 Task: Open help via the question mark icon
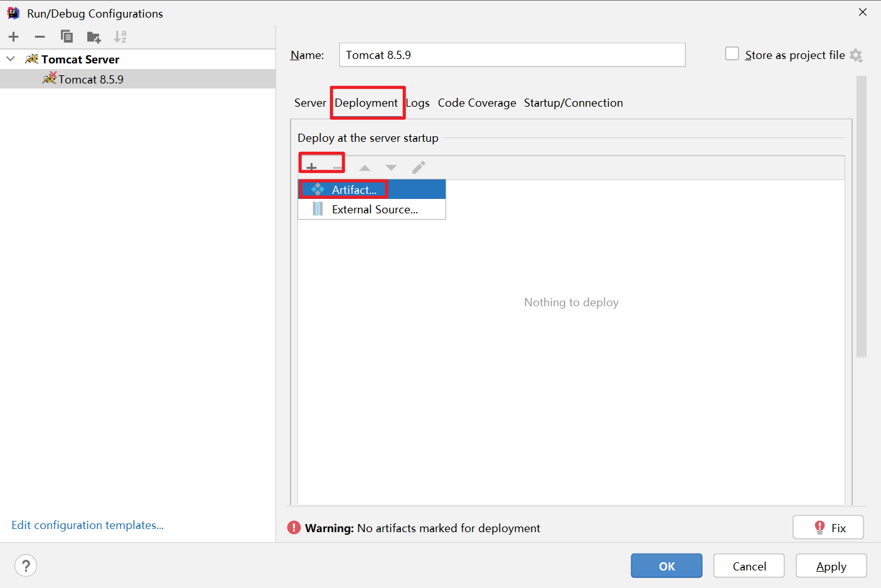[x=25, y=565]
